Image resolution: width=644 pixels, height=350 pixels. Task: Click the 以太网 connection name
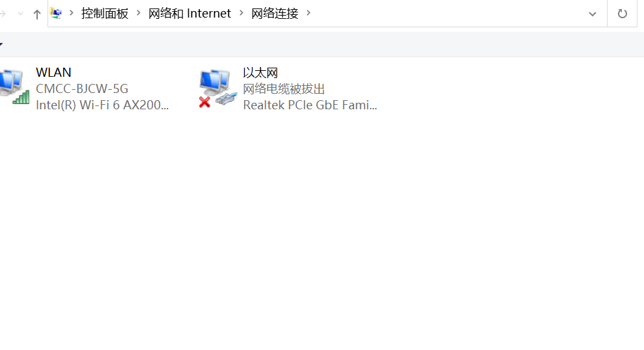260,73
